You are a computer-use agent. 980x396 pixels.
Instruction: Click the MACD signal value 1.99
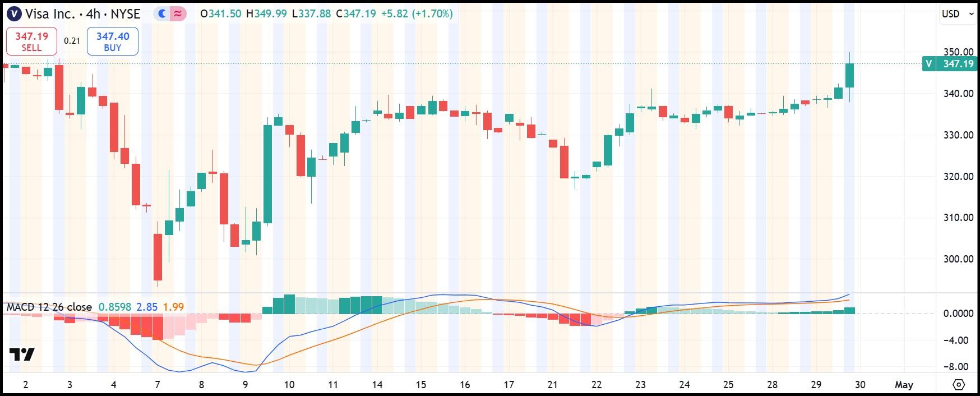pyautogui.click(x=173, y=307)
